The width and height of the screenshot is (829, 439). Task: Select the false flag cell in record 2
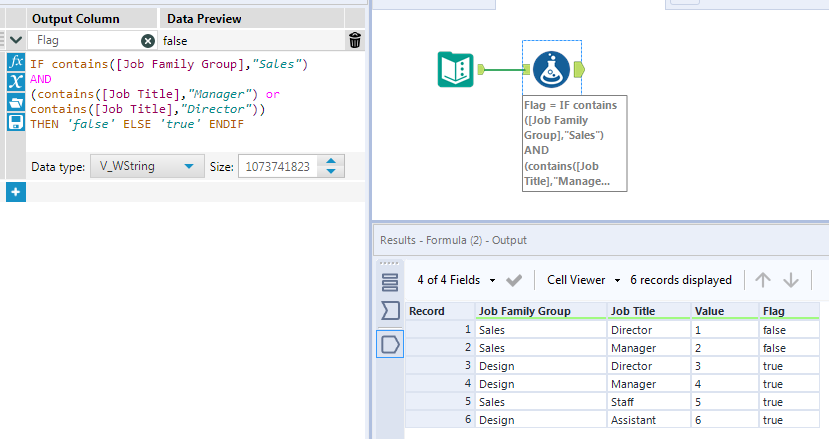(789, 348)
